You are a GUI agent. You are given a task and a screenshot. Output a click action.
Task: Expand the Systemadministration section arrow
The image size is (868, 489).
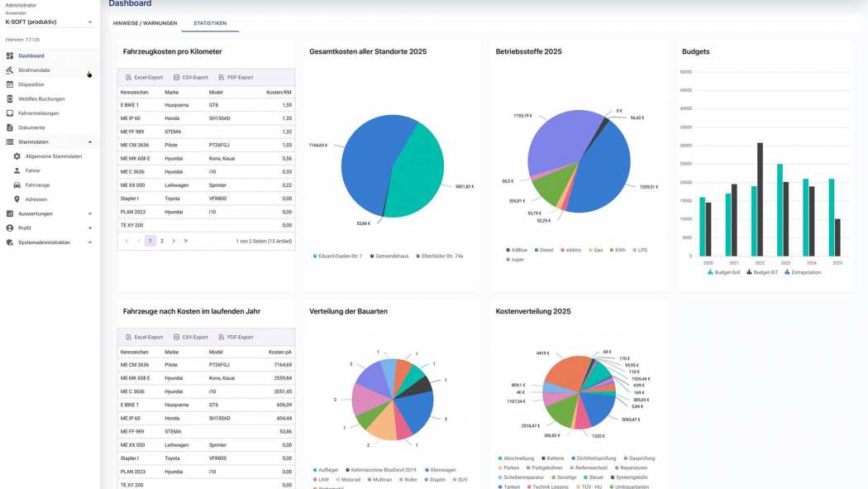coord(89,242)
